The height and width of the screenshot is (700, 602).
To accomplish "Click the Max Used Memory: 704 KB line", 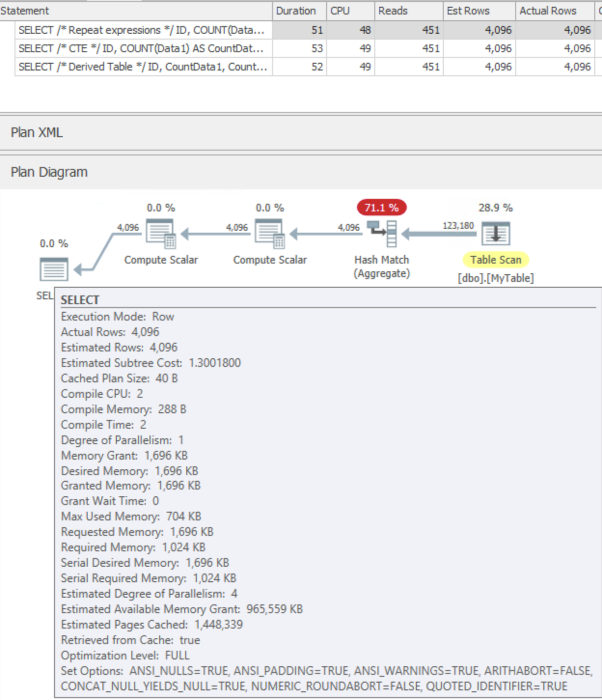I will pyautogui.click(x=131, y=517).
